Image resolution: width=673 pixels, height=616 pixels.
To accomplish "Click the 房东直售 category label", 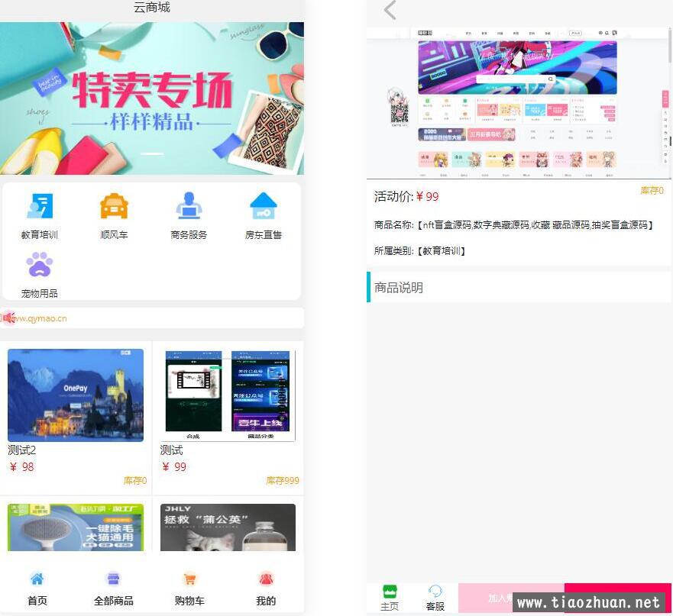I will coord(263,234).
